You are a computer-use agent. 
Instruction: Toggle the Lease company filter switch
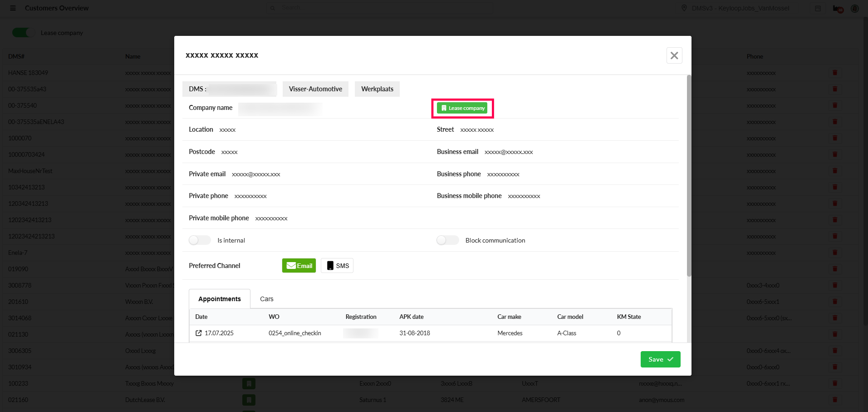point(23,33)
